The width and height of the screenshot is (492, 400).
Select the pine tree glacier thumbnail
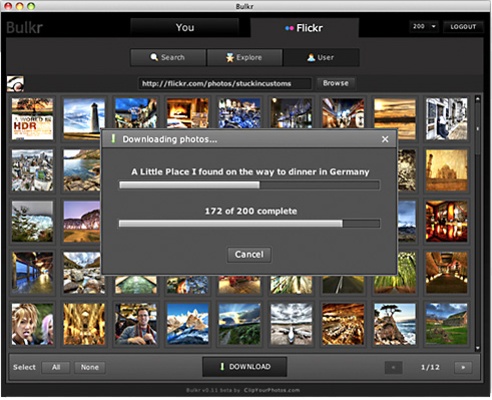click(x=32, y=221)
